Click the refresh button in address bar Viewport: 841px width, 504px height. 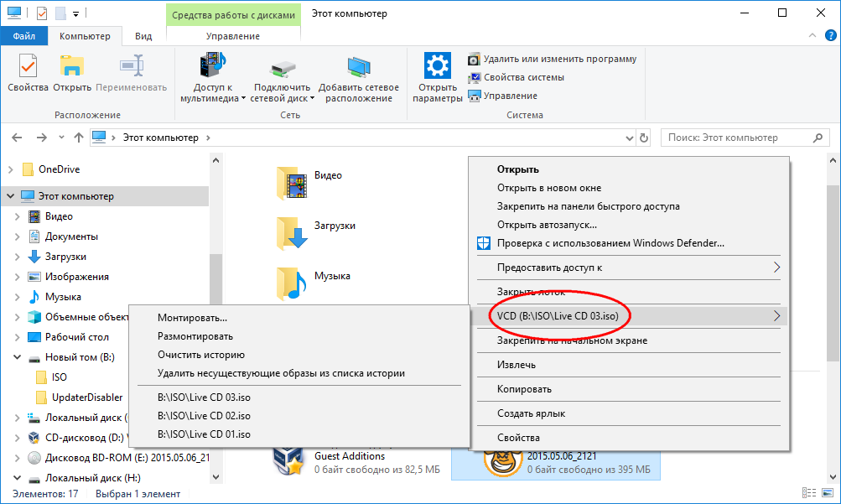click(644, 138)
